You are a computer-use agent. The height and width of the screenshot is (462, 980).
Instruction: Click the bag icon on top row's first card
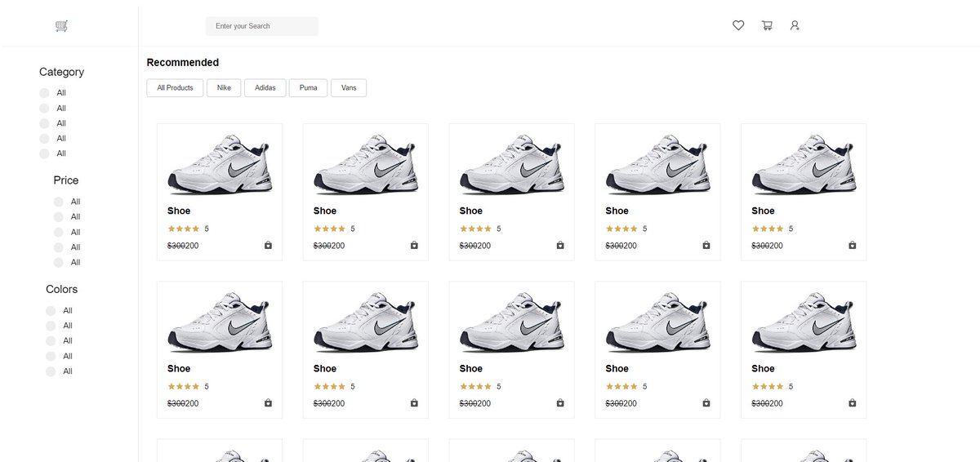pos(268,245)
